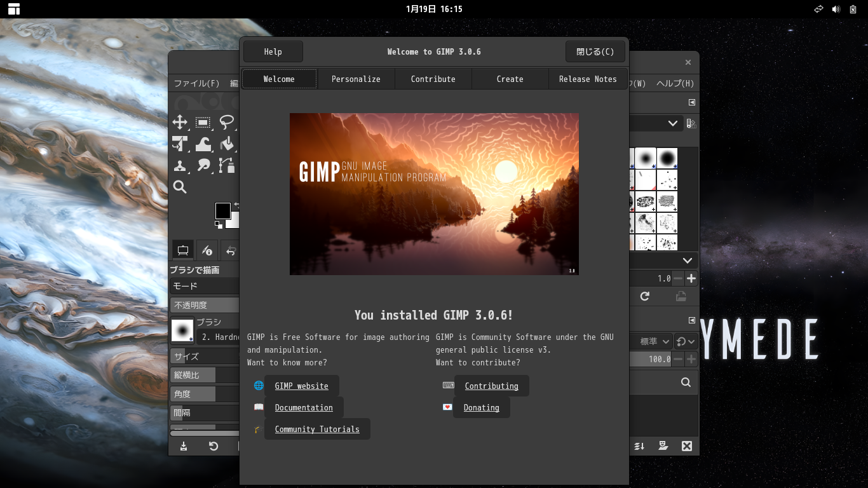Open the モード dropdown in tool options
This screenshot has height=488, width=868.
(205, 287)
